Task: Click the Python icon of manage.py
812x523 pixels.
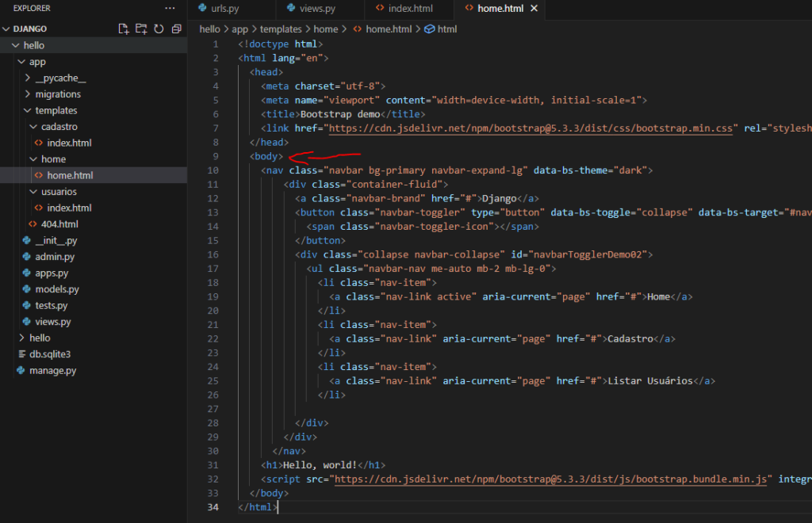Action: [21, 371]
